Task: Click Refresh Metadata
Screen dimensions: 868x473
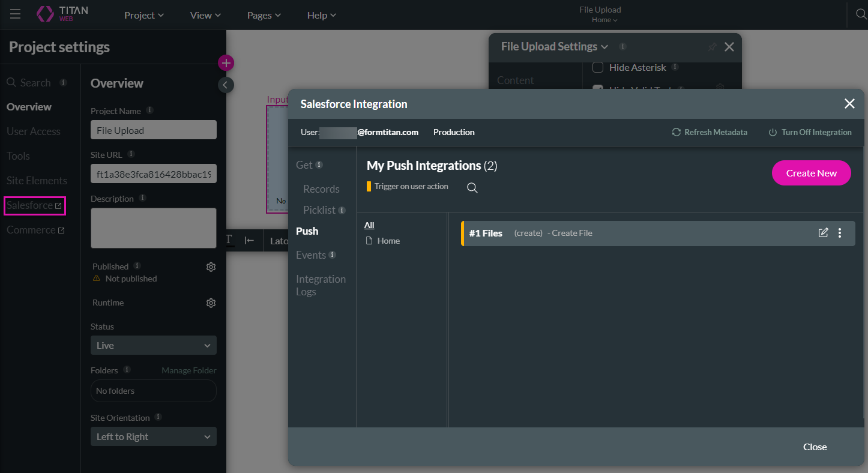Action: 710,132
